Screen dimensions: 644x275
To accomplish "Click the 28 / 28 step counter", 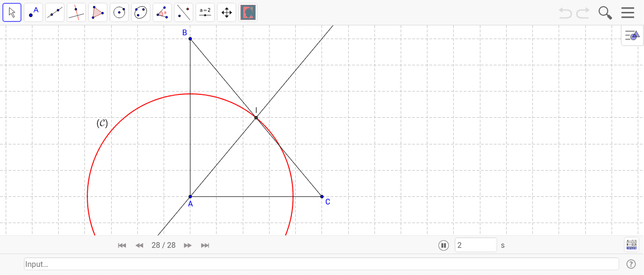I will point(164,245).
